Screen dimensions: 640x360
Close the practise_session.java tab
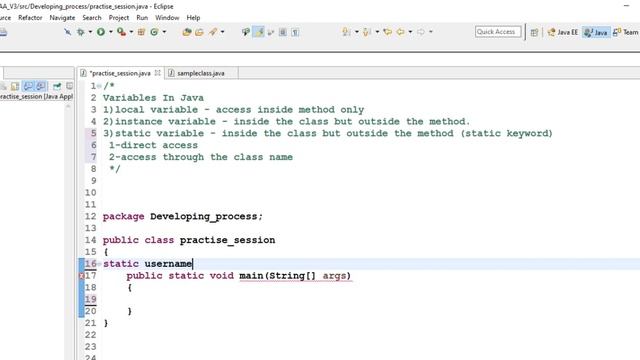158,73
